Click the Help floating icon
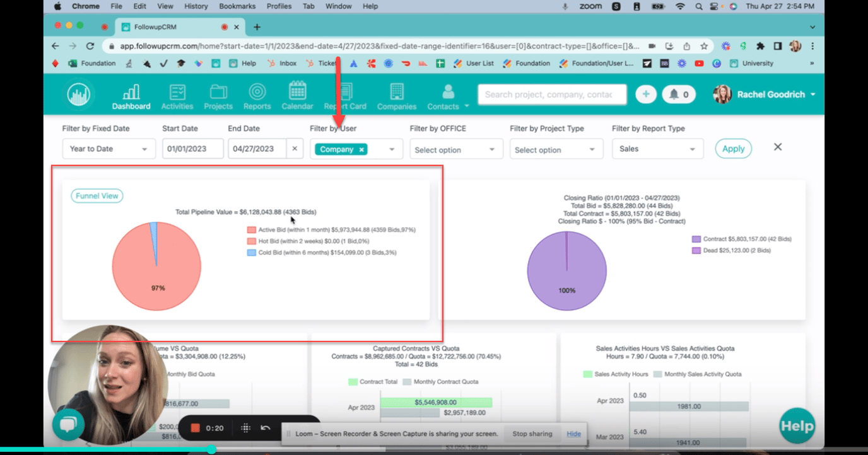The image size is (868, 455). point(796,425)
